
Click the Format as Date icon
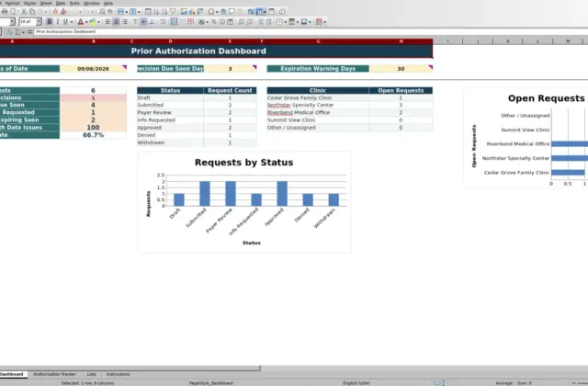click(x=231, y=22)
